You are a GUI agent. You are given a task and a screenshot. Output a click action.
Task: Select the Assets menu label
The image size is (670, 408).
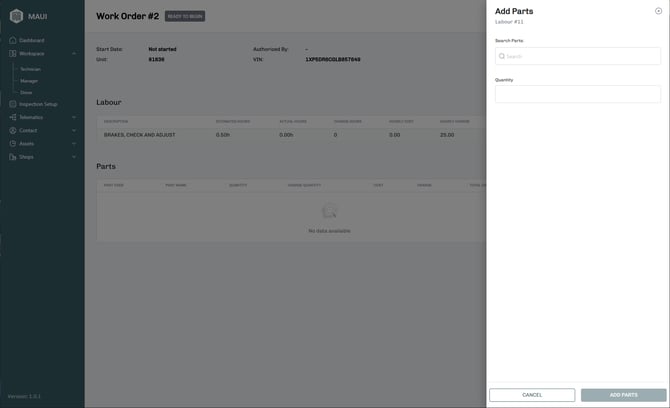click(26, 144)
